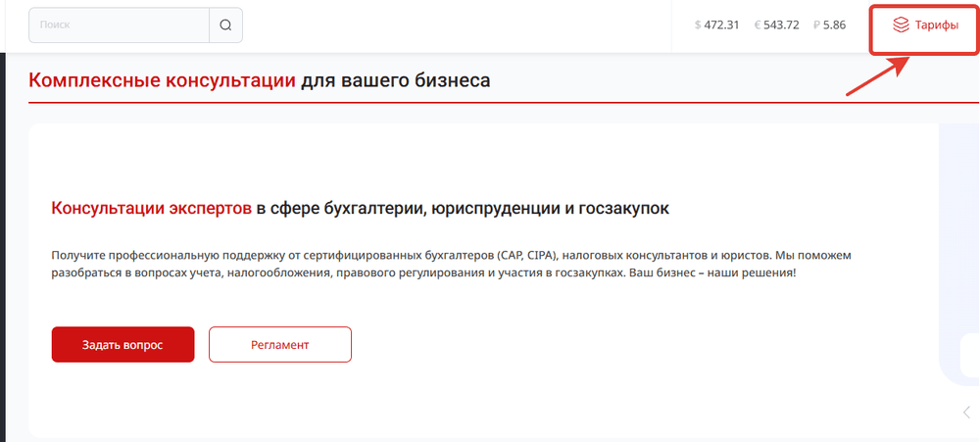Click the red Консультации экспертов title text
This screenshot has height=442, width=980.
(151, 209)
